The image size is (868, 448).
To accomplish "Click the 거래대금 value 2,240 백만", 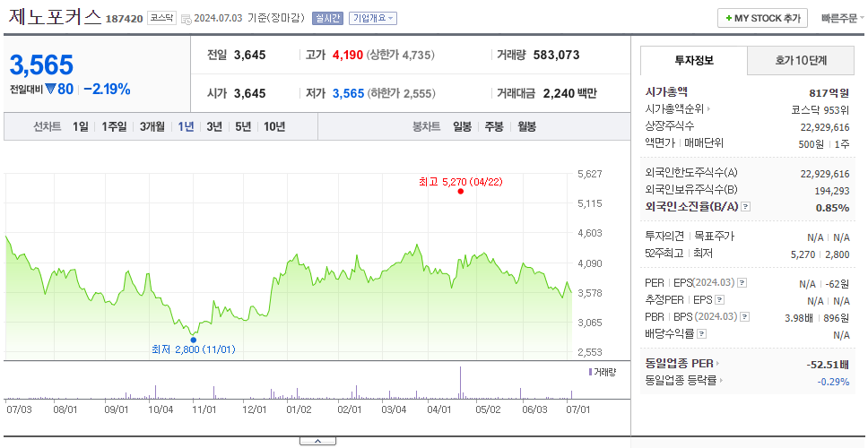I will pyautogui.click(x=570, y=93).
